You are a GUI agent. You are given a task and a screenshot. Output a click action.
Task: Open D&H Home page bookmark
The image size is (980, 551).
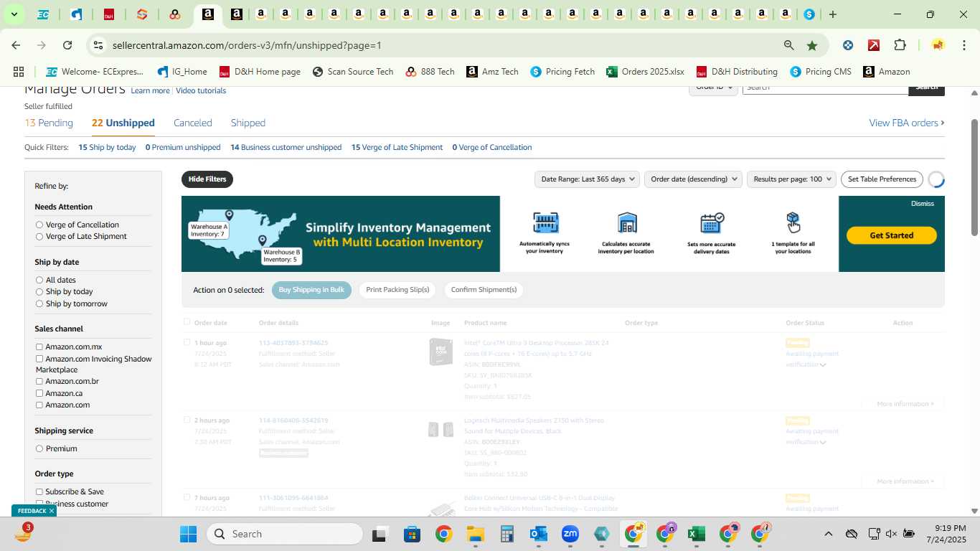(x=260, y=72)
